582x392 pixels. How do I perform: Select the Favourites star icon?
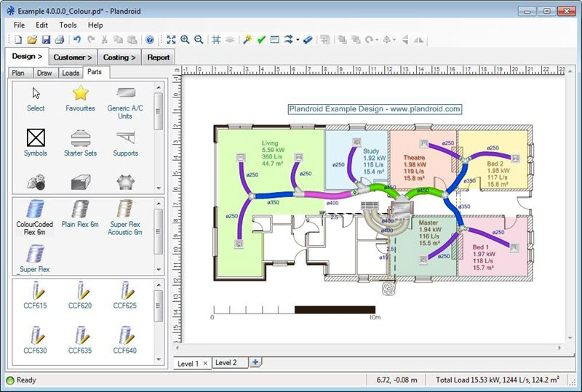click(x=80, y=94)
